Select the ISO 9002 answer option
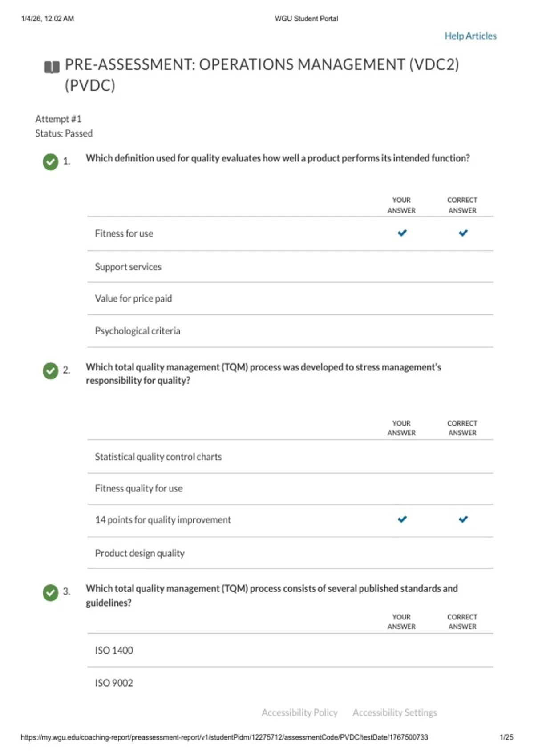The width and height of the screenshot is (534, 756). click(x=290, y=683)
